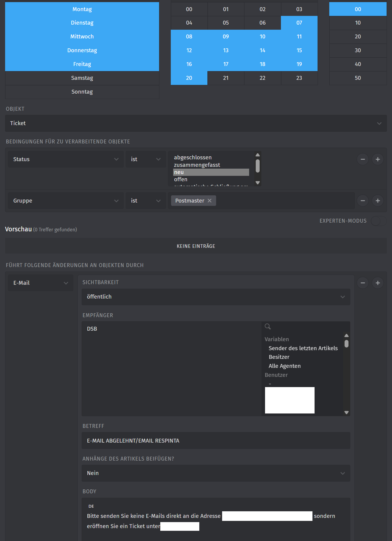Add a condition after the Status row
Viewport: 392px width, 541px height.
(x=378, y=159)
